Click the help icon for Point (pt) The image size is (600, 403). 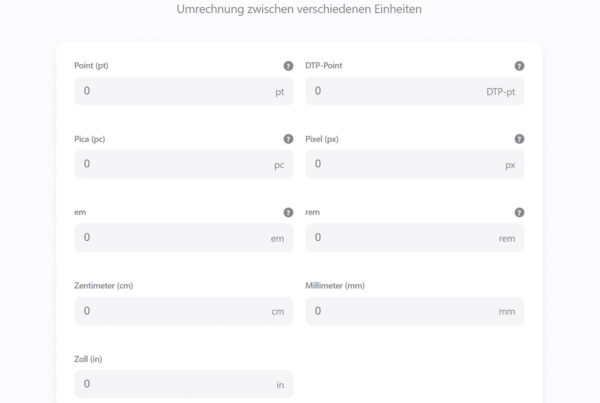click(289, 66)
